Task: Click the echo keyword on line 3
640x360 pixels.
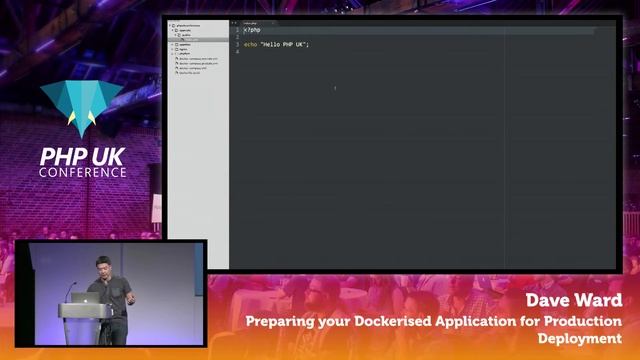Action: pyautogui.click(x=250, y=44)
